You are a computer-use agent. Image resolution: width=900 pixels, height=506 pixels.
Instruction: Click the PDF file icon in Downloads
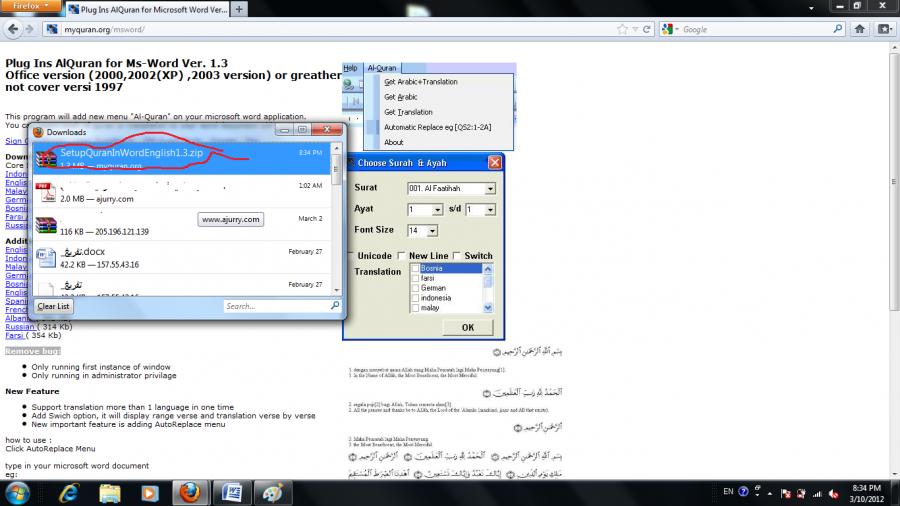coord(45,190)
